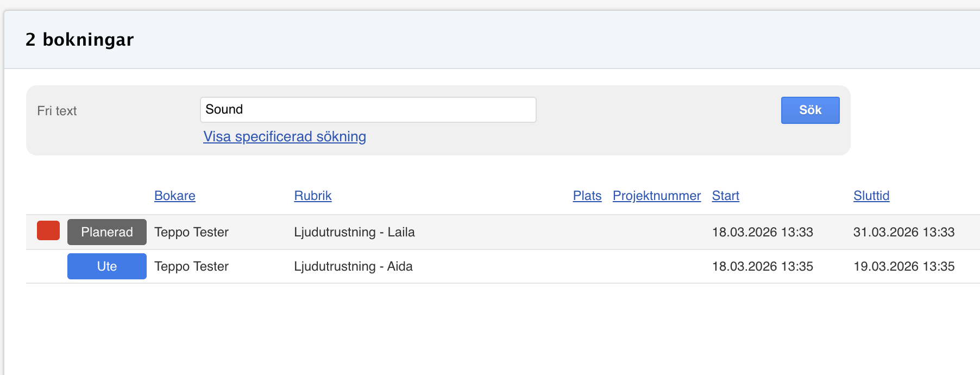Open the Ljudutrustning - Laila booking

[x=354, y=232]
